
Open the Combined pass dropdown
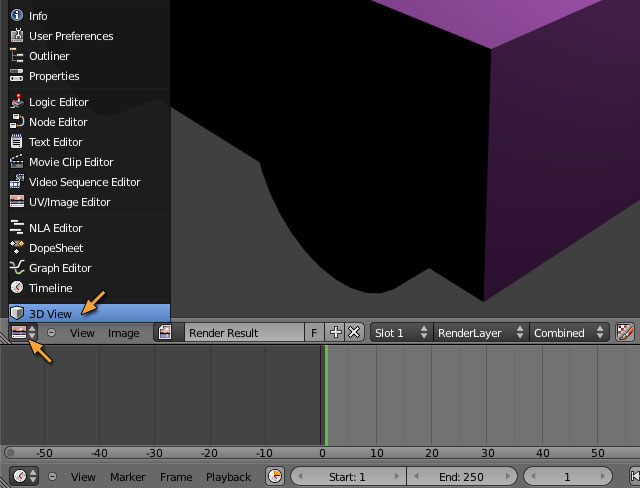pyautogui.click(x=568, y=333)
